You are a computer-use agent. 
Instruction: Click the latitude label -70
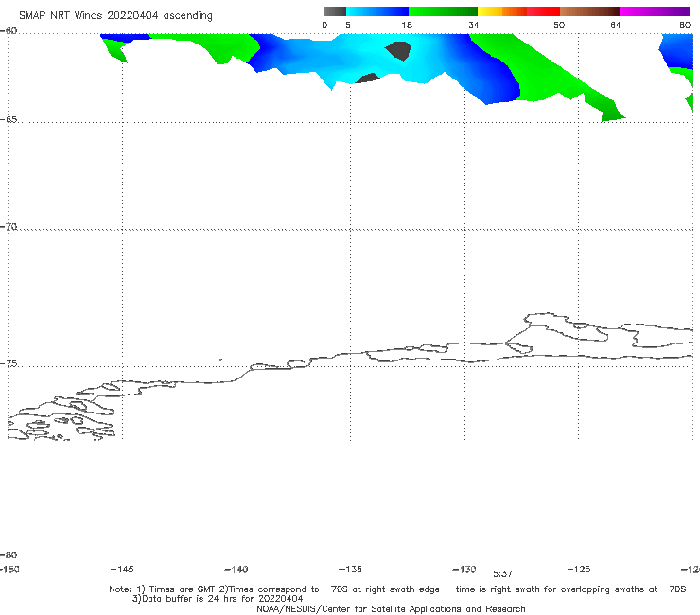(9, 227)
